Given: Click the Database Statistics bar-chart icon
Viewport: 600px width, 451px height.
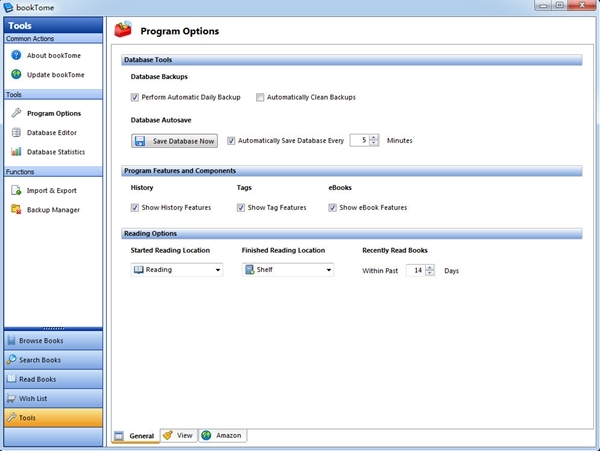Looking at the screenshot, I should tap(16, 151).
